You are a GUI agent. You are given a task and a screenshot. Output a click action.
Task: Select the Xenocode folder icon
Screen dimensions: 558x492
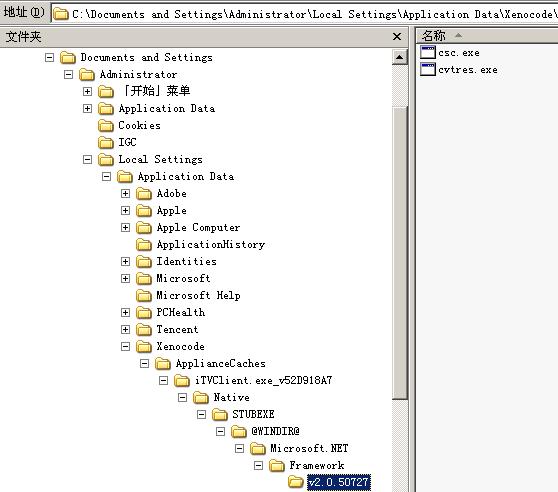click(x=144, y=347)
